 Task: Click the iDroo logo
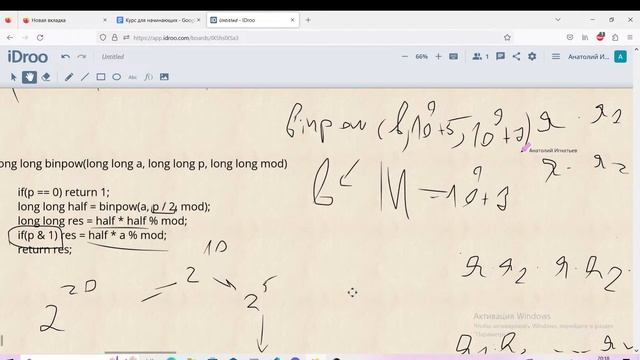27,57
